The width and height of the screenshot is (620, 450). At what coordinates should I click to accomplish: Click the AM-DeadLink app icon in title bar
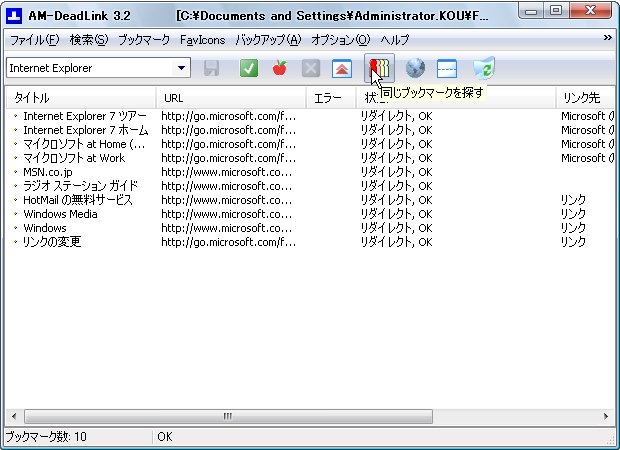14,16
